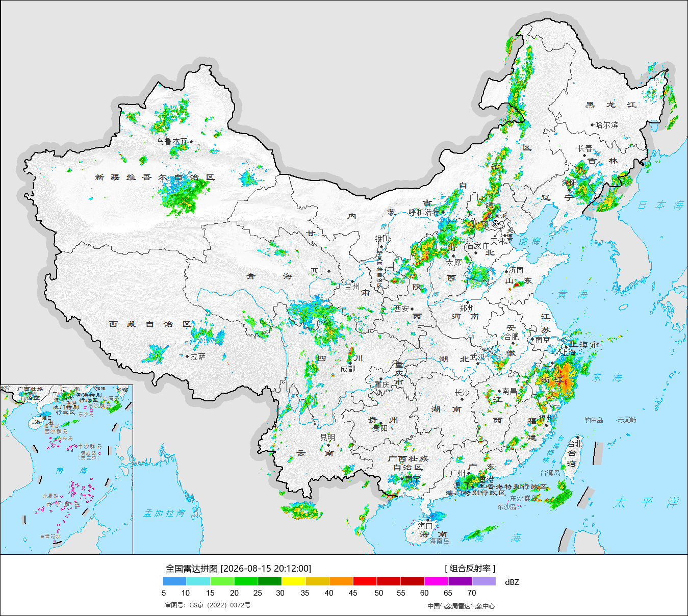Click the Lhasa city marker

click(x=187, y=356)
